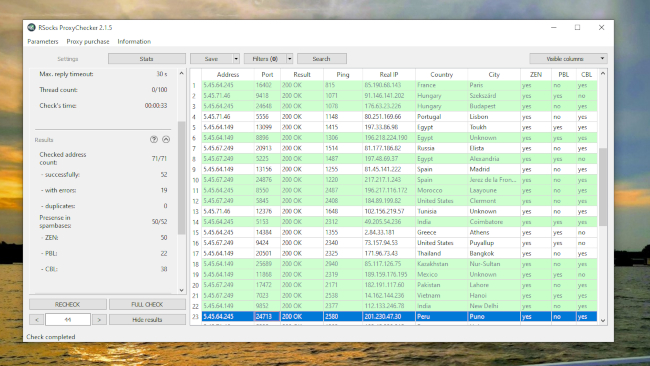Go to previous page with left arrow button
The width and height of the screenshot is (650, 366).
point(36,320)
